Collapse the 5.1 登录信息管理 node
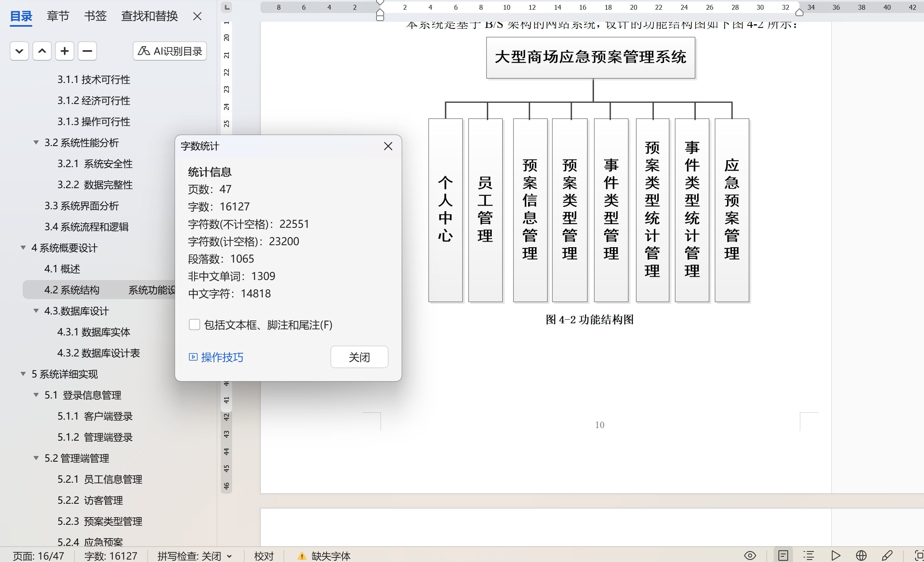This screenshot has height=562, width=924. click(x=36, y=395)
